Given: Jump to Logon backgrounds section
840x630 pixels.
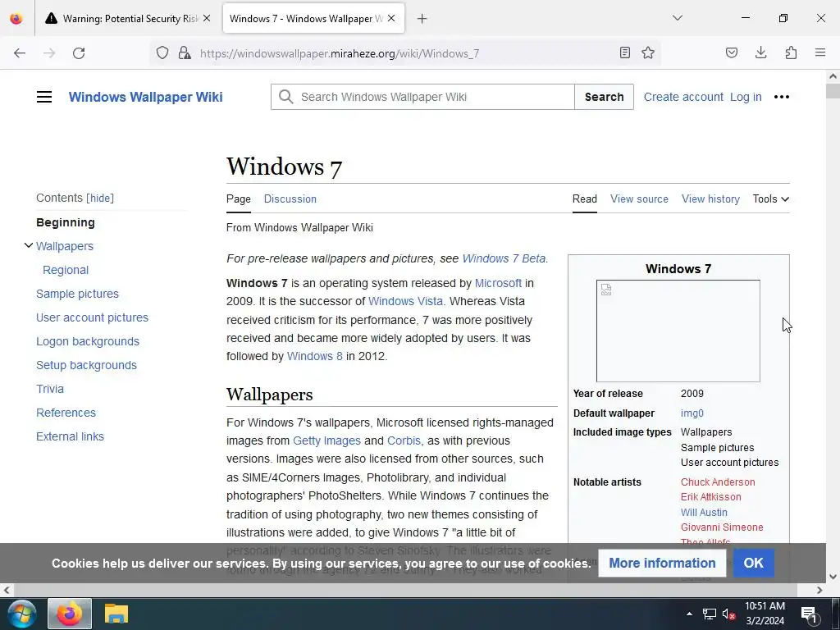Looking at the screenshot, I should pos(87,341).
